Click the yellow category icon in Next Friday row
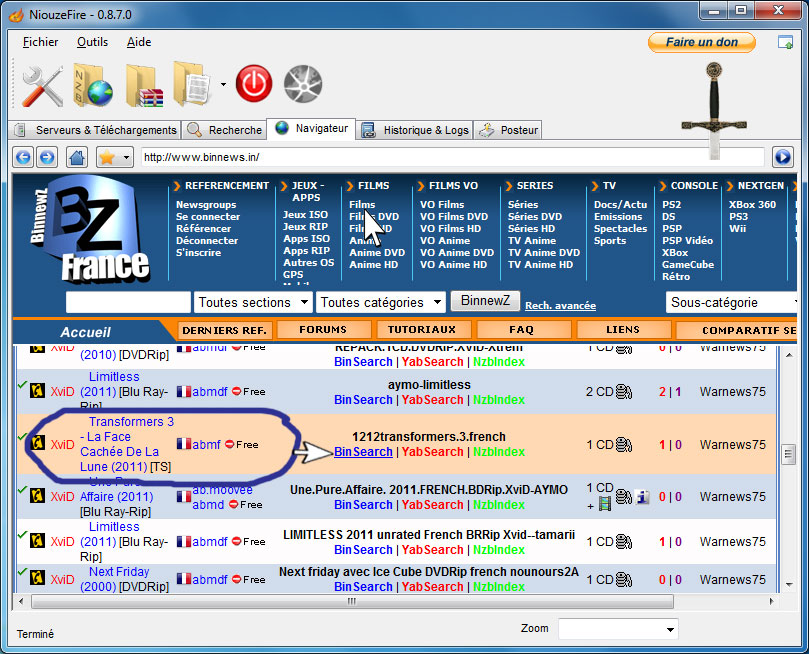Screen dimensions: 809x654 click(38, 578)
